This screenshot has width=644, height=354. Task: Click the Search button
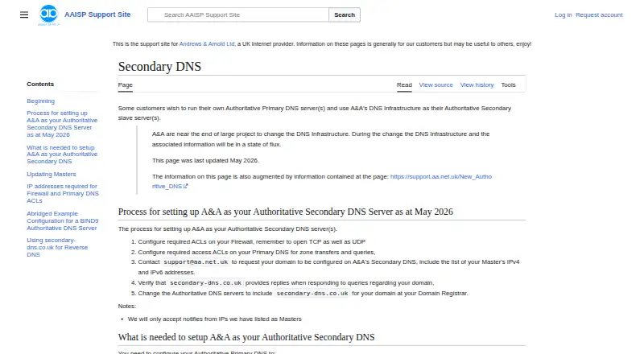345,14
